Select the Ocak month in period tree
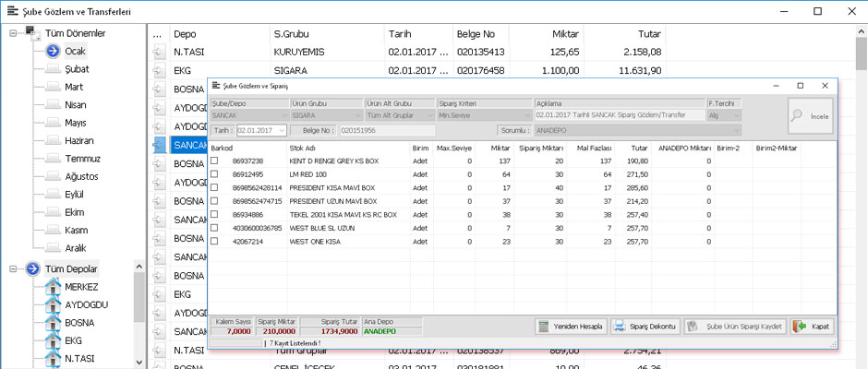This screenshot has height=369, width=868. pyautogui.click(x=76, y=52)
